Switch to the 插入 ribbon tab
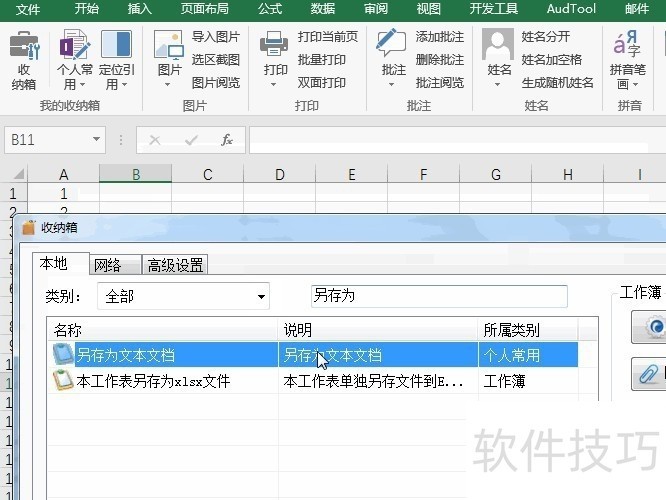This screenshot has width=666, height=500. pos(140,9)
